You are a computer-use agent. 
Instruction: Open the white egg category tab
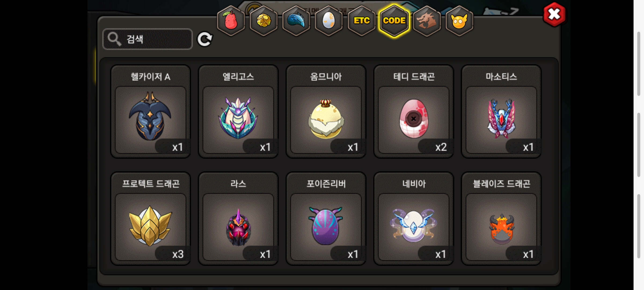[x=329, y=21]
